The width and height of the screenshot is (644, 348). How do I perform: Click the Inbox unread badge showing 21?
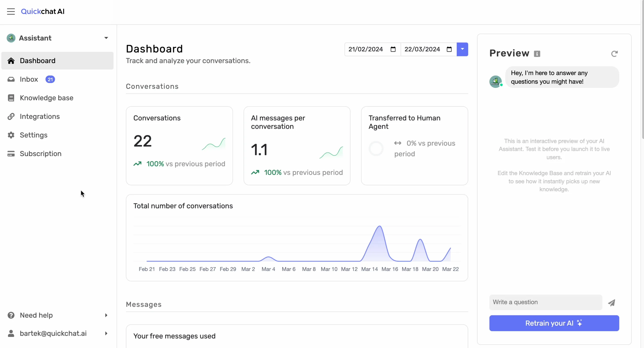(50, 79)
